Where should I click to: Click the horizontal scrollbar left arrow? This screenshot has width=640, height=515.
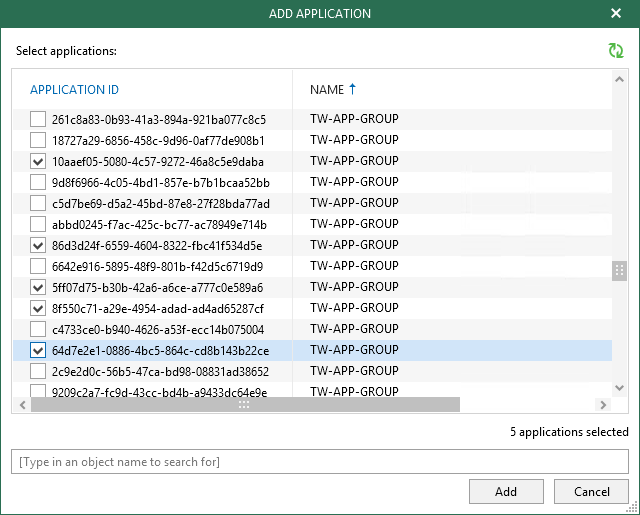click(x=20, y=405)
